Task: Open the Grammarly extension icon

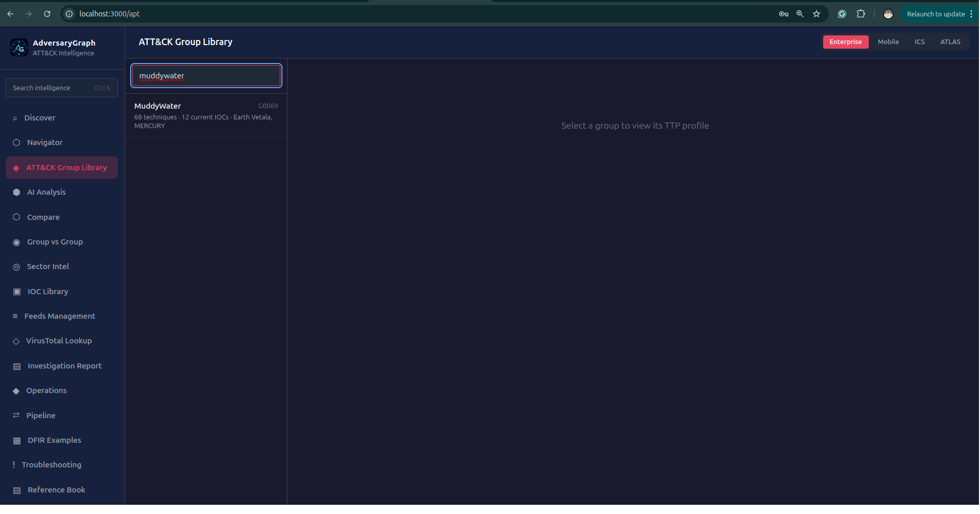Action: [x=842, y=14]
